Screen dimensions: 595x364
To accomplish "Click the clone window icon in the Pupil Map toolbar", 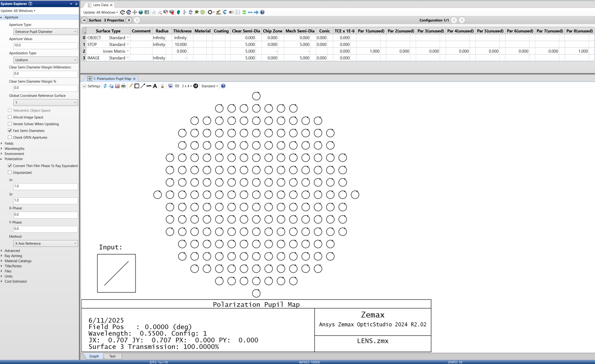I will 170,86.
